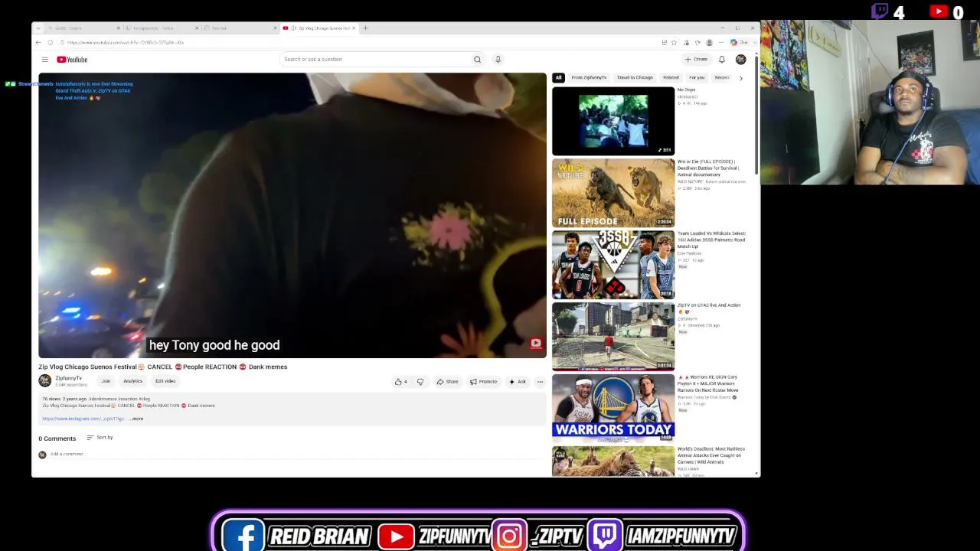Viewport: 980px width, 551px height.
Task: Open ZipTV on GTA5 live thumbnail
Action: coord(613,337)
